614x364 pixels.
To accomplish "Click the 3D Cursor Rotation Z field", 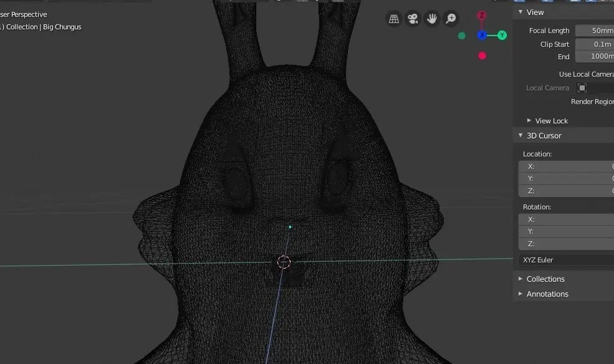I will click(x=566, y=244).
